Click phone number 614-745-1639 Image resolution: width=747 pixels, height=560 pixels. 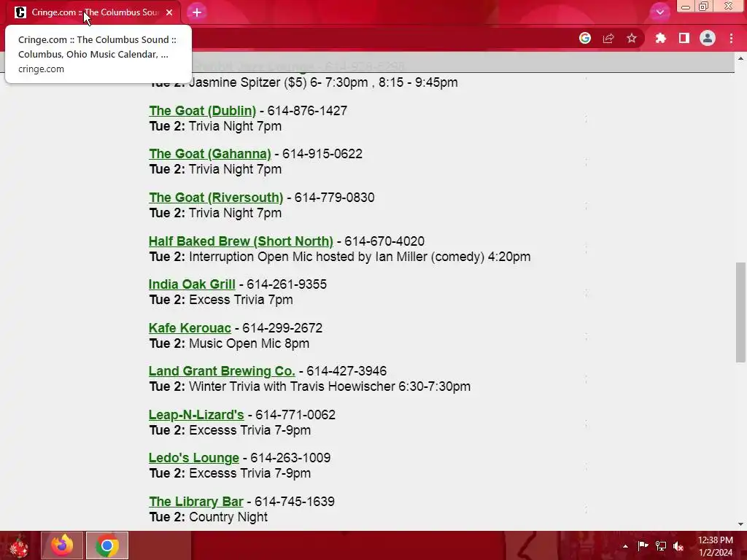click(x=295, y=502)
